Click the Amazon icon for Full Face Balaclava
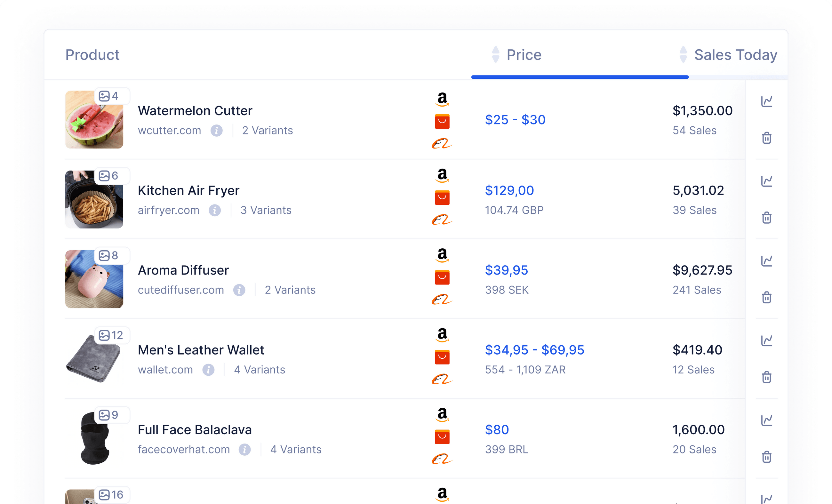Viewport: 832px width, 504px height. pos(442,415)
